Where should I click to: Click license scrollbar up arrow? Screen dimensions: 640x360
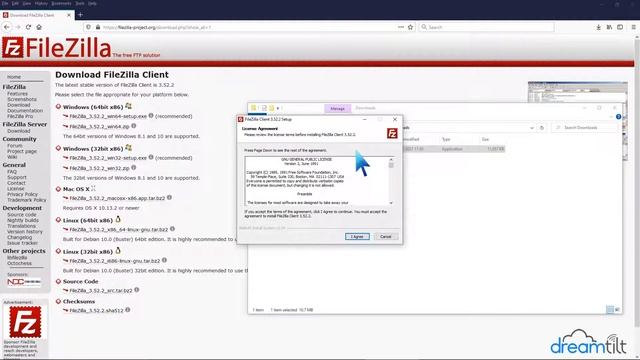(x=391, y=160)
